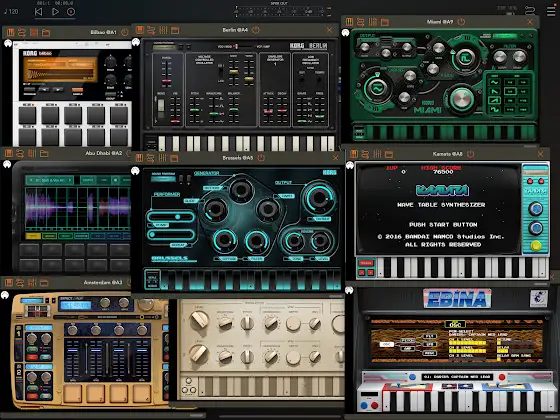This screenshot has width=560, height=420.
Task: Click the swap arrows icon in the Berlin header
Action: pyautogui.click(x=151, y=30)
